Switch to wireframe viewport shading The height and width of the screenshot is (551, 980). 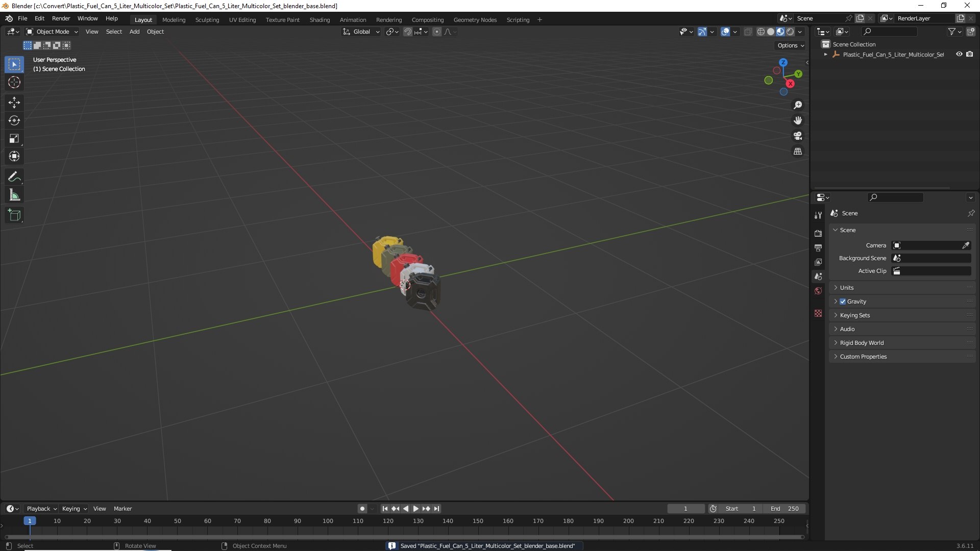click(x=761, y=32)
